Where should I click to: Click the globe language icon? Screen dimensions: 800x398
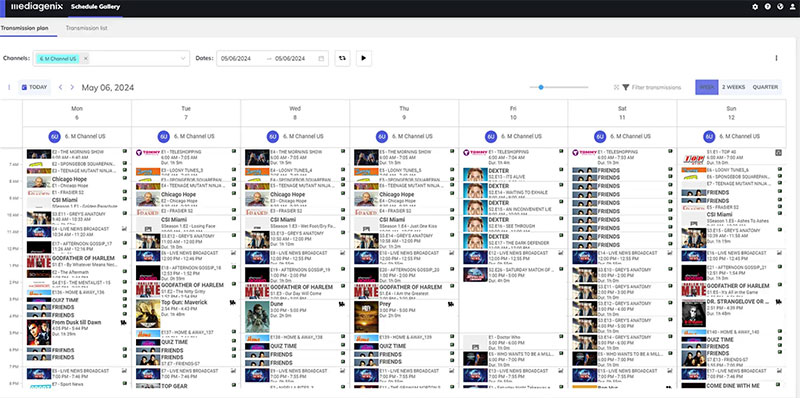tap(780, 7)
